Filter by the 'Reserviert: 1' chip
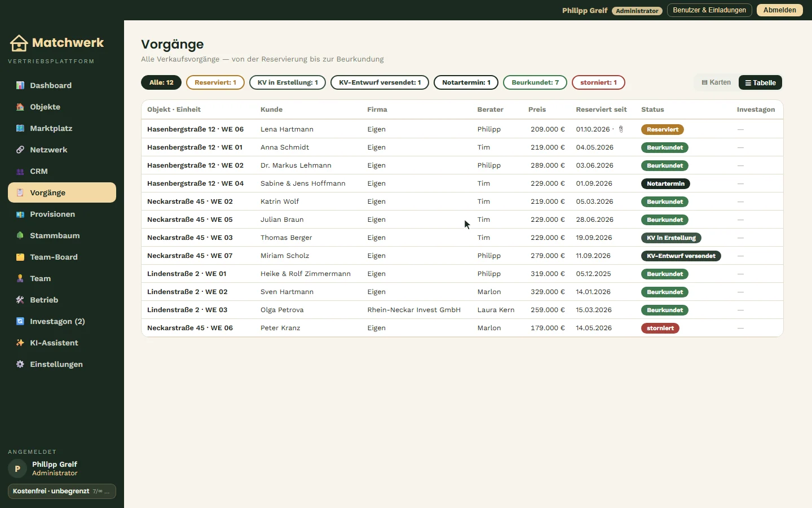Image resolution: width=812 pixels, height=508 pixels. click(215, 82)
